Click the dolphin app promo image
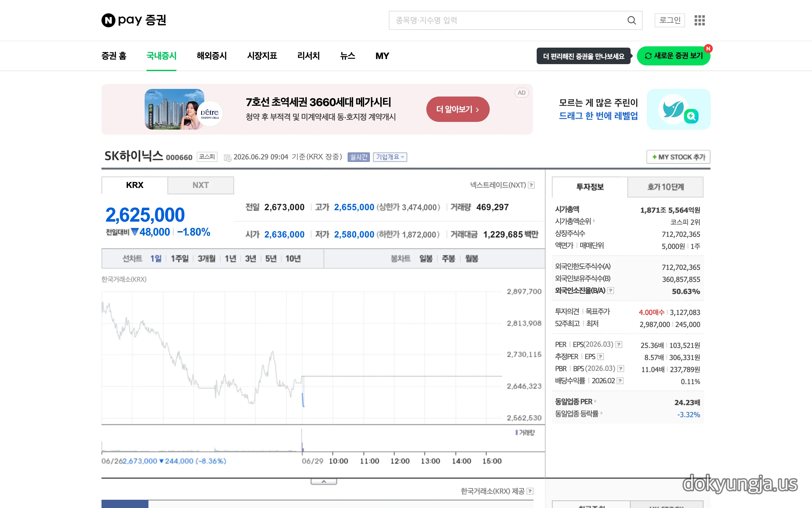Viewport: 812px width, 508px height. click(678, 109)
